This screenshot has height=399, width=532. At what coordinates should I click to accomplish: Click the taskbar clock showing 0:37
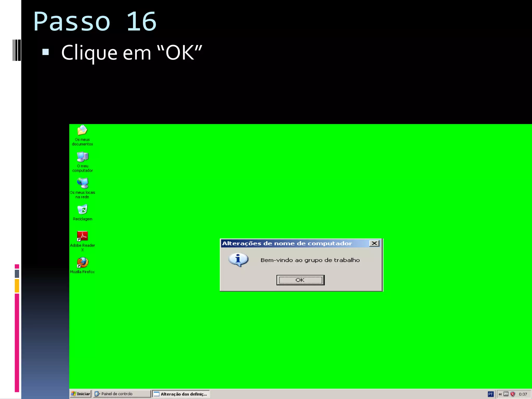pos(523,394)
